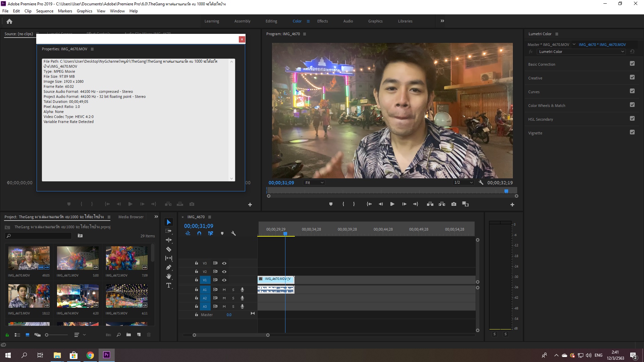Toggle timeline Snap magnet icon
The width and height of the screenshot is (644, 362).
click(x=199, y=233)
